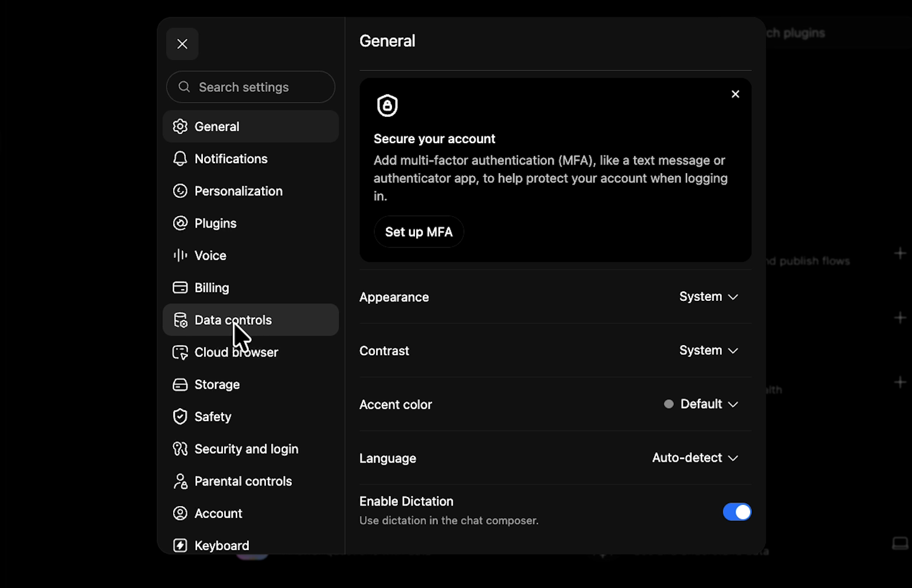Click the plus icon beside publish flows behind dialog

900,253
